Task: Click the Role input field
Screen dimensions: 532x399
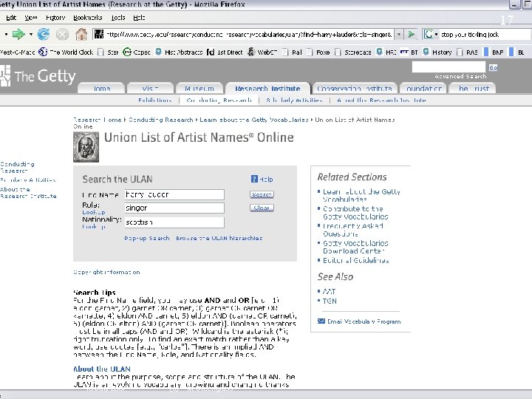Action: 174,208
